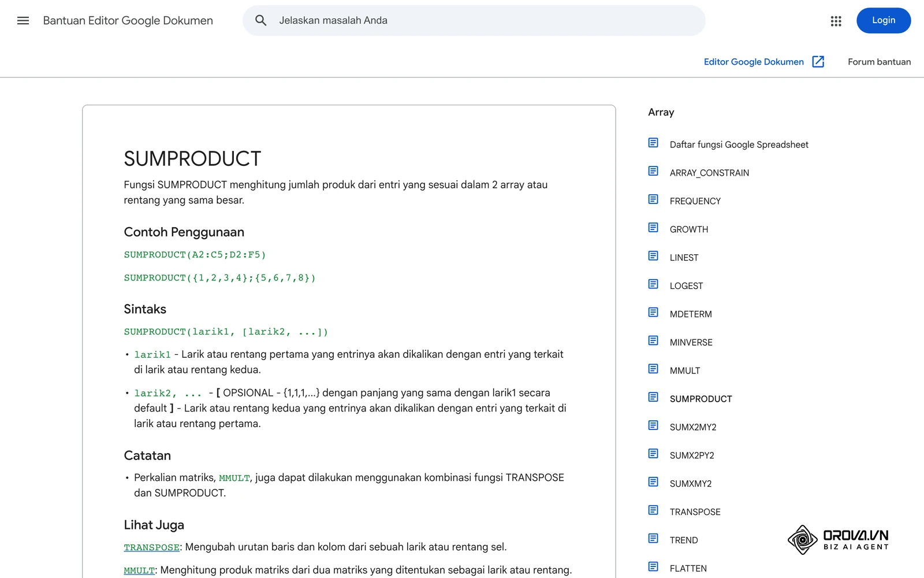The height and width of the screenshot is (578, 924).
Task: Open Daftar fungsi Google Spreadsheet article
Action: [x=739, y=144]
